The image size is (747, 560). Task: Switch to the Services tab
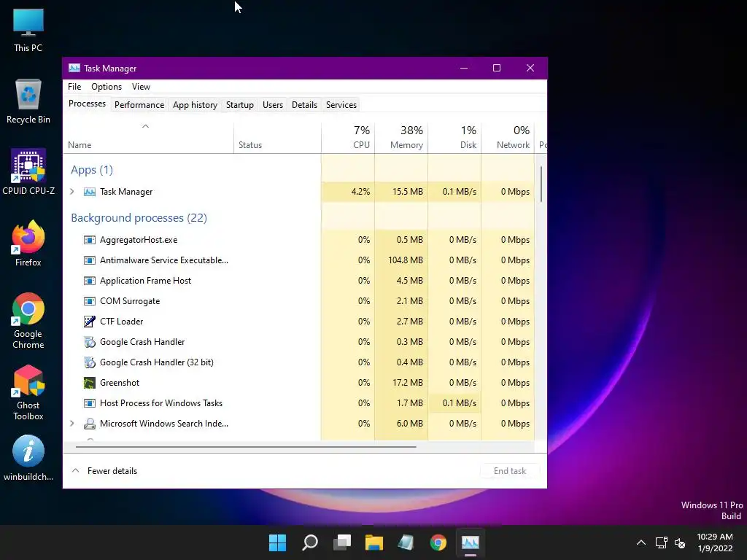[341, 105]
